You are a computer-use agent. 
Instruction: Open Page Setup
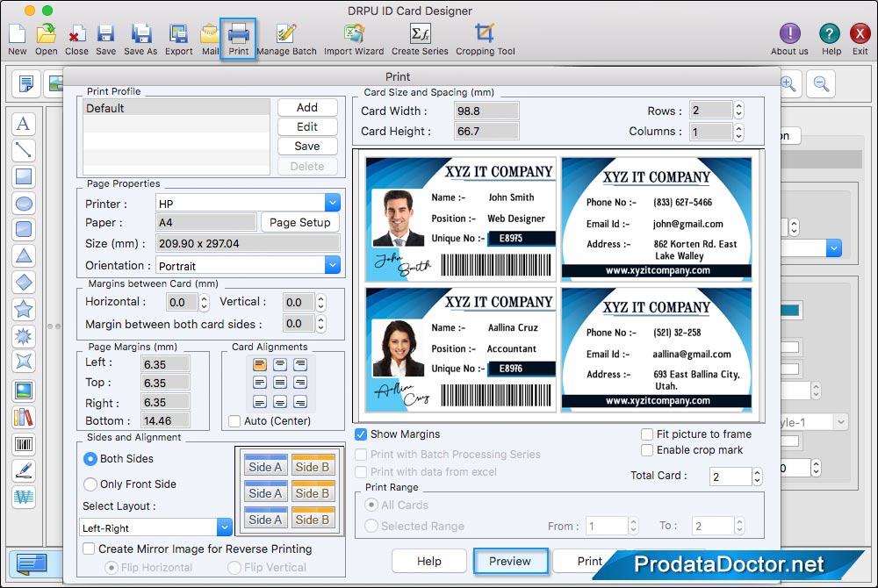(x=299, y=222)
